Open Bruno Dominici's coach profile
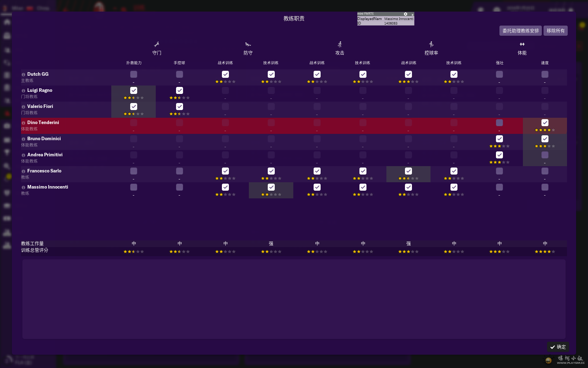This screenshot has width=588, height=368. pos(44,139)
